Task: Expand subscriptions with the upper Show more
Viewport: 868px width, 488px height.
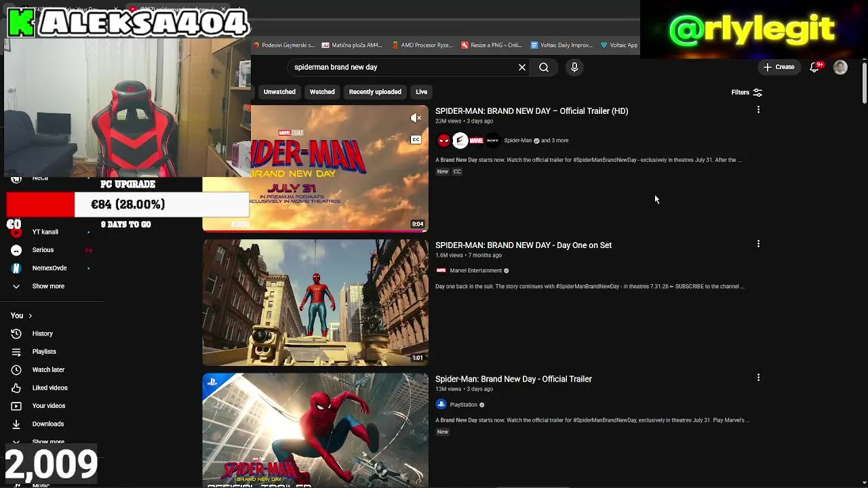Action: [48, 286]
